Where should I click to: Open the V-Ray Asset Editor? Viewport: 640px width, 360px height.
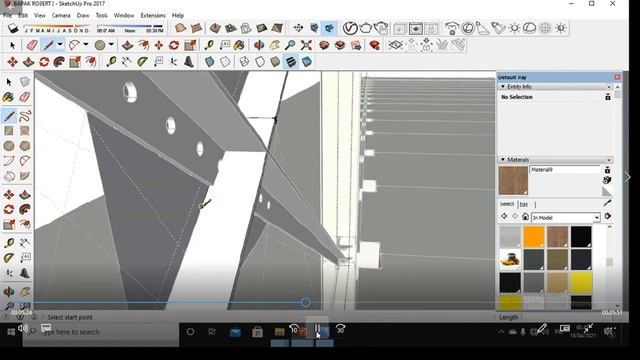click(x=350, y=28)
